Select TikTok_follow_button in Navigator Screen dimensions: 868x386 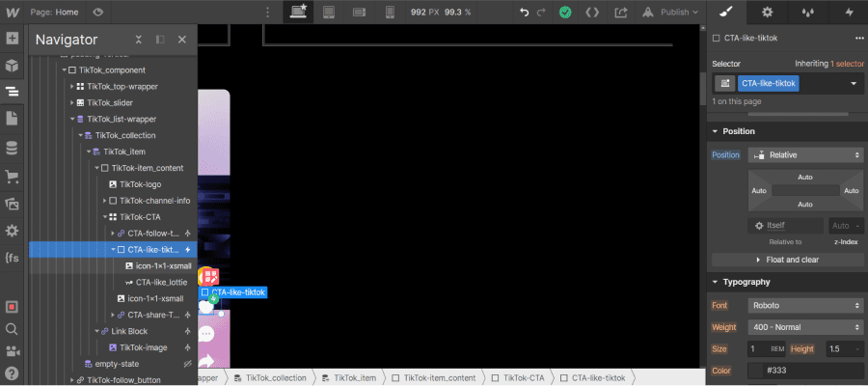(124, 380)
